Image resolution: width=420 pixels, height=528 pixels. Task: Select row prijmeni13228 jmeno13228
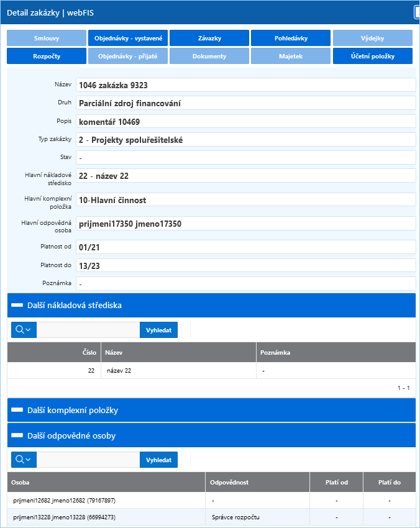[x=211, y=517]
